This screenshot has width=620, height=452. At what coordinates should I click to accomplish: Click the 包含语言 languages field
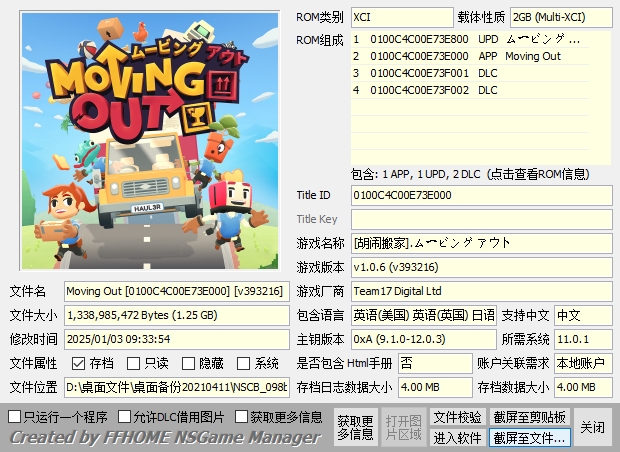423,315
